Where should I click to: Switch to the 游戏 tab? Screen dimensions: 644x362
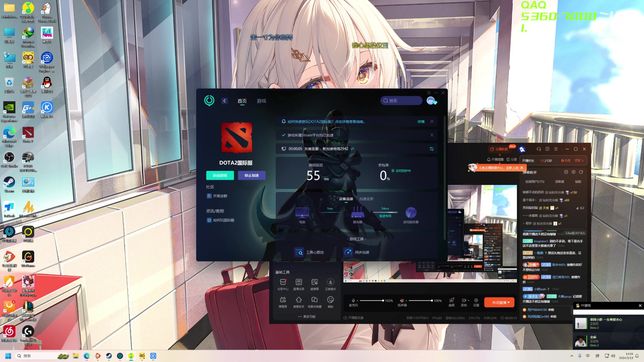tap(261, 101)
